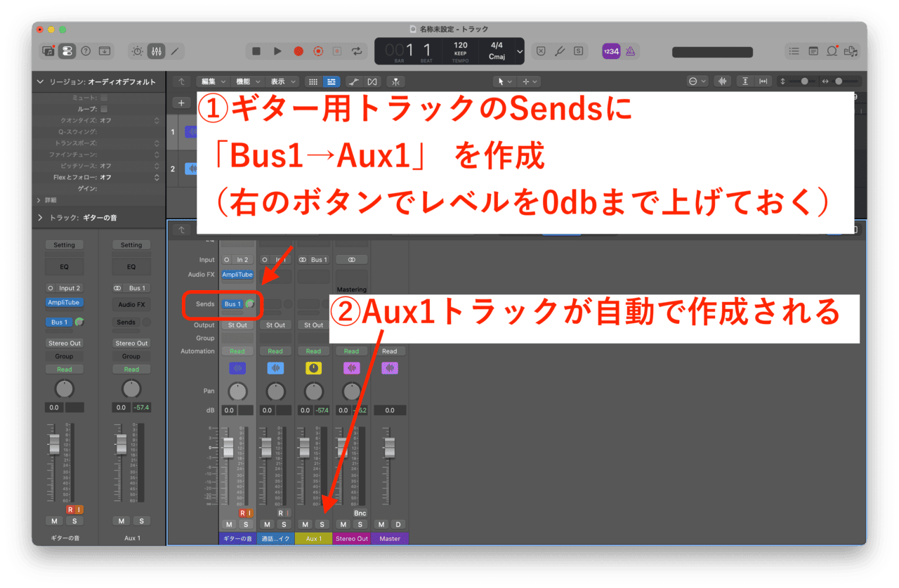Open the secondary crosshair tool selector menu
The height and width of the screenshot is (588, 899).
530,81
